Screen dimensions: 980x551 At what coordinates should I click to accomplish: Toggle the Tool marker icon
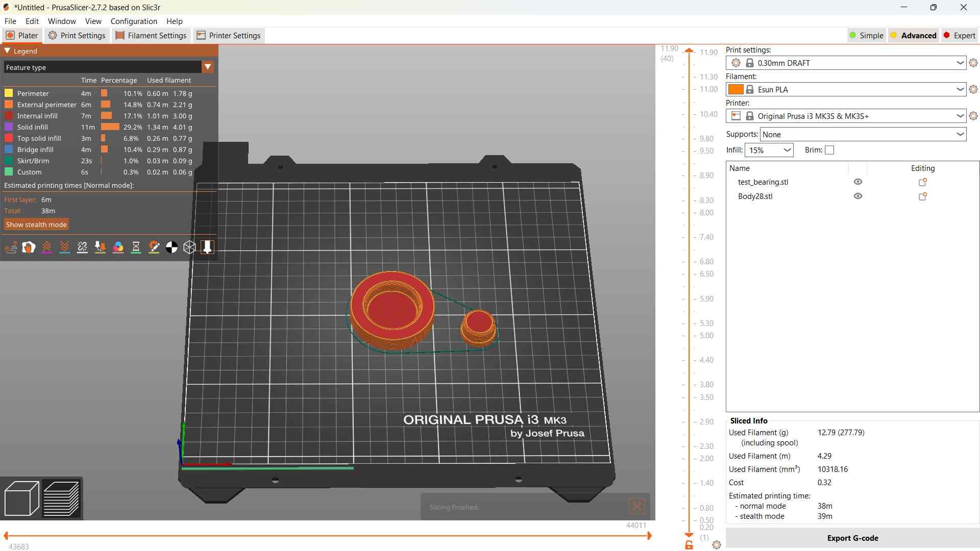tap(207, 247)
